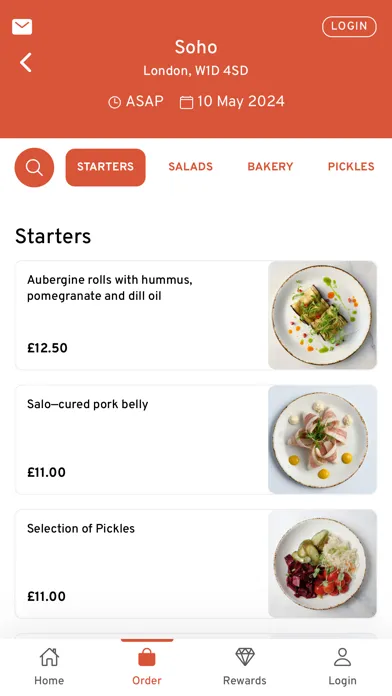Change order time via ASAP clock
The width and height of the screenshot is (392, 696).
pos(136,102)
